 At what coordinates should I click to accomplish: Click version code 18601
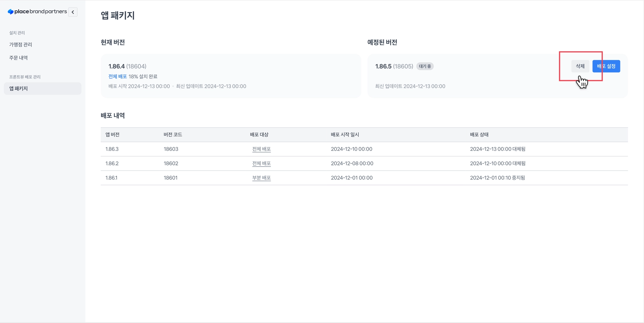click(x=171, y=178)
